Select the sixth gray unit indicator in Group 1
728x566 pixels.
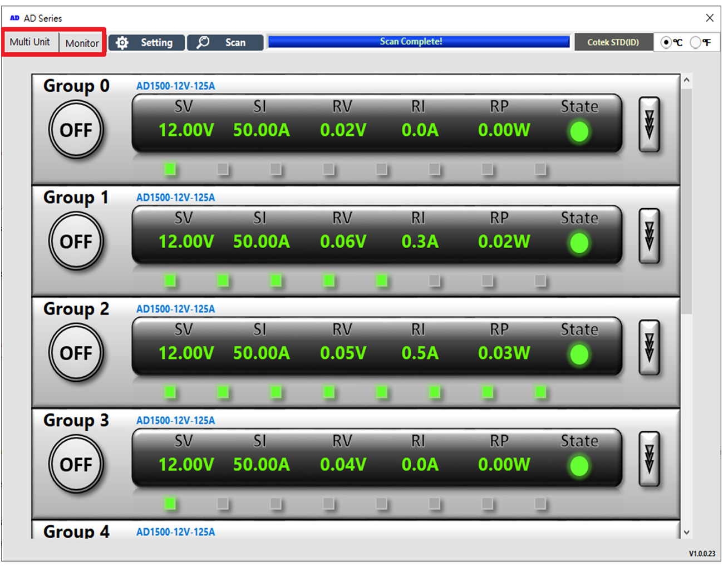[434, 280]
